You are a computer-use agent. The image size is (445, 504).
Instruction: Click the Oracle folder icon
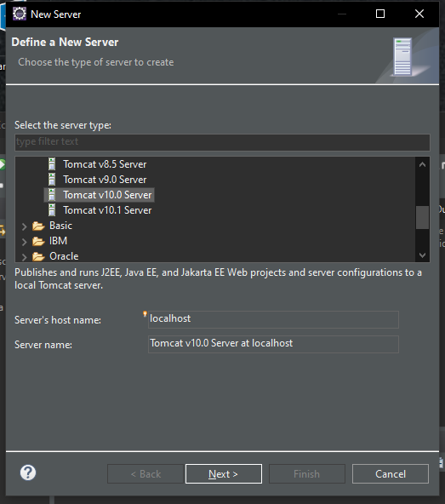[38, 256]
